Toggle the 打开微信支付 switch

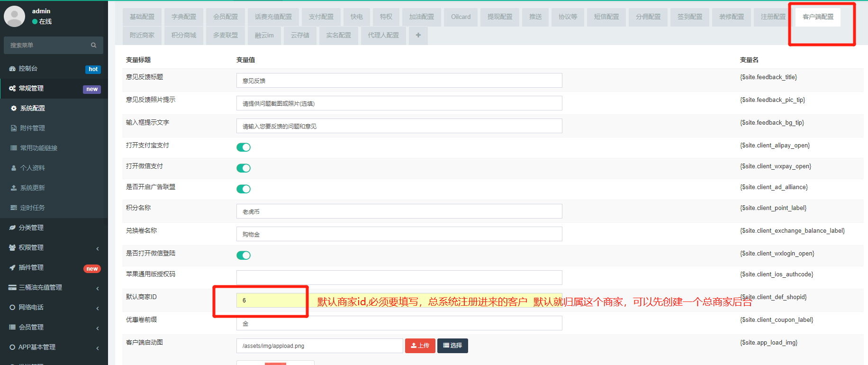coord(244,168)
